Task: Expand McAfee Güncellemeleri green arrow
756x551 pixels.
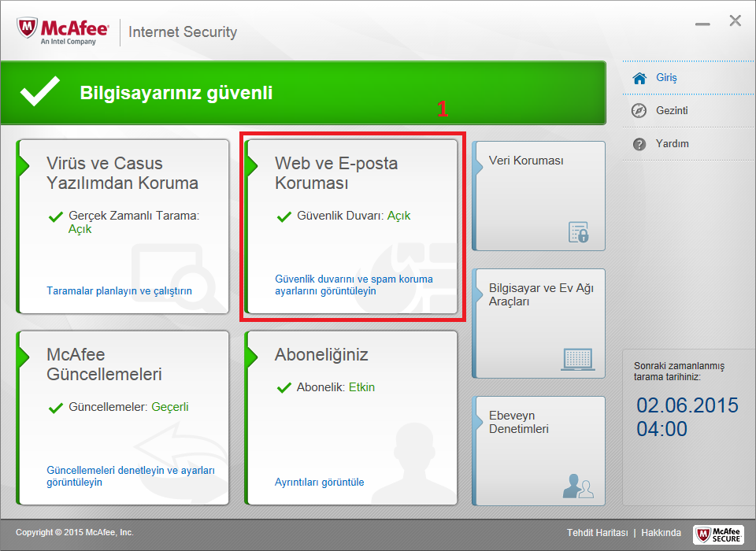Action: point(23,357)
